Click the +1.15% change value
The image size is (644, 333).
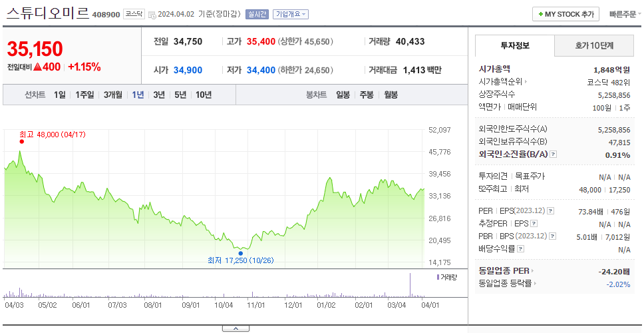pyautogui.click(x=84, y=67)
